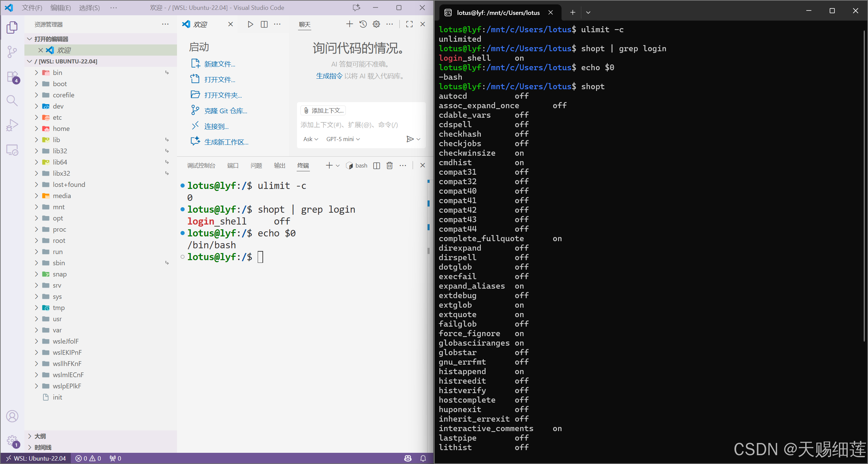The height and width of the screenshot is (464, 868).
Task: Open the Search view icon
Action: [12, 100]
